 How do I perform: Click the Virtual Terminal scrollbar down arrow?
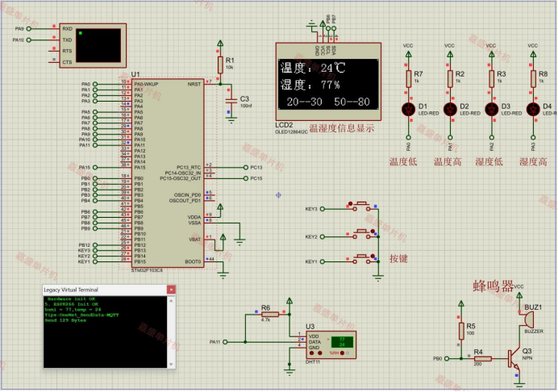171,365
